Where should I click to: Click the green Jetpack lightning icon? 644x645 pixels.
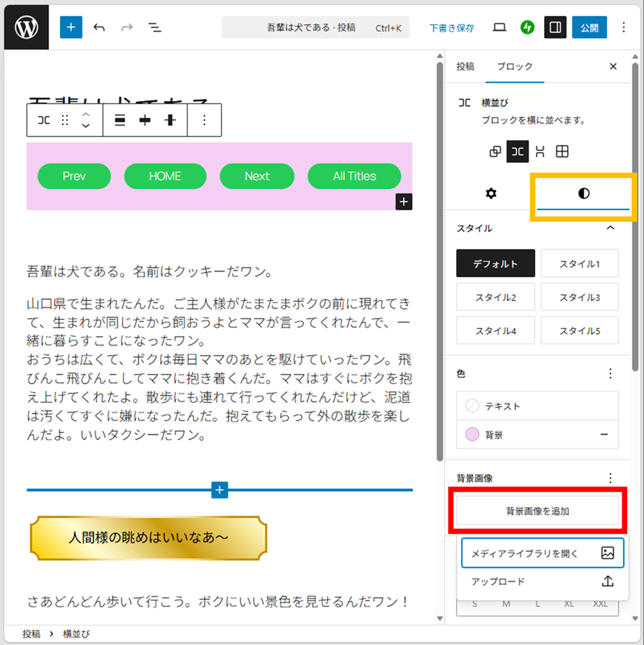(x=527, y=28)
